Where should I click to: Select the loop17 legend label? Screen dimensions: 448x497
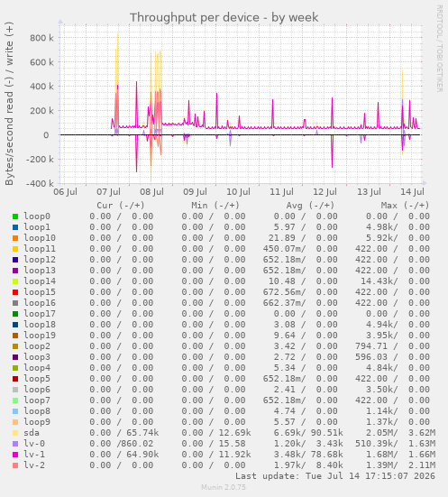40,314
